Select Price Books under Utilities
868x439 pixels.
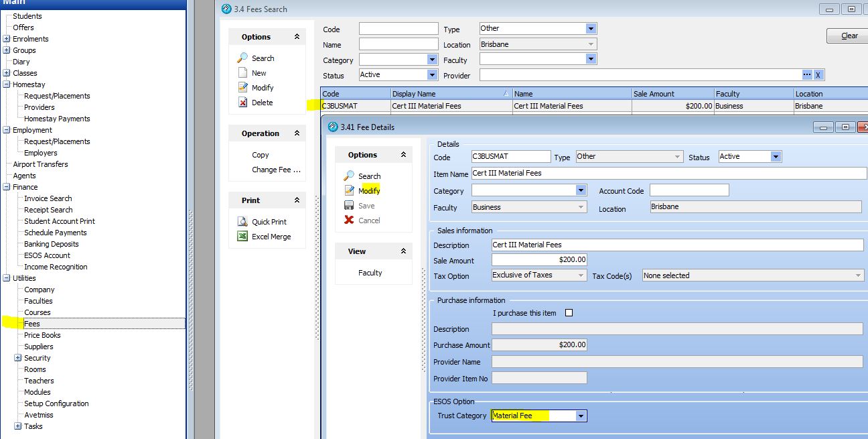42,335
